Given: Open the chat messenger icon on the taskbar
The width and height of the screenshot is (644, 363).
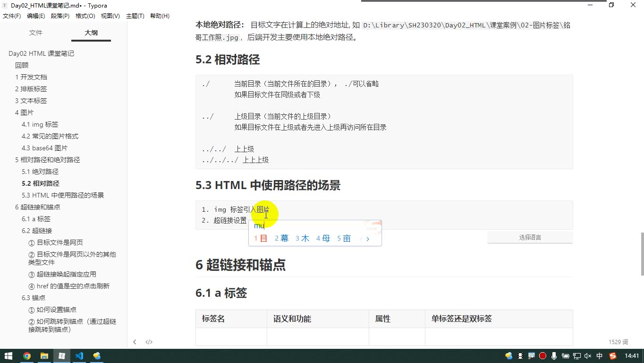Looking at the screenshot, I should click(97, 356).
